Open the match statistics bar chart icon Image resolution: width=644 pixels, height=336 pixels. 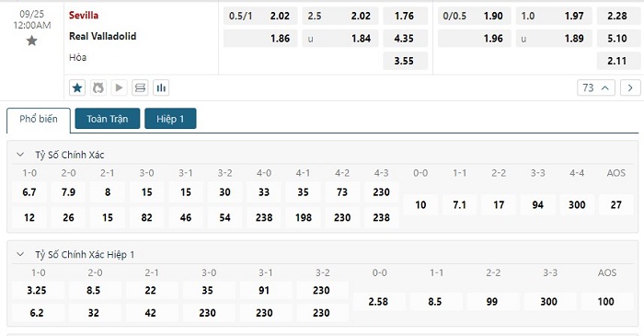point(161,87)
